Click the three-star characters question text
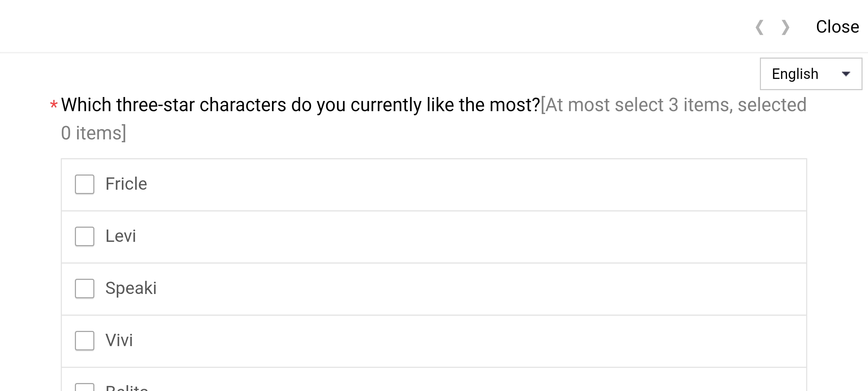The image size is (868, 391). [x=300, y=105]
